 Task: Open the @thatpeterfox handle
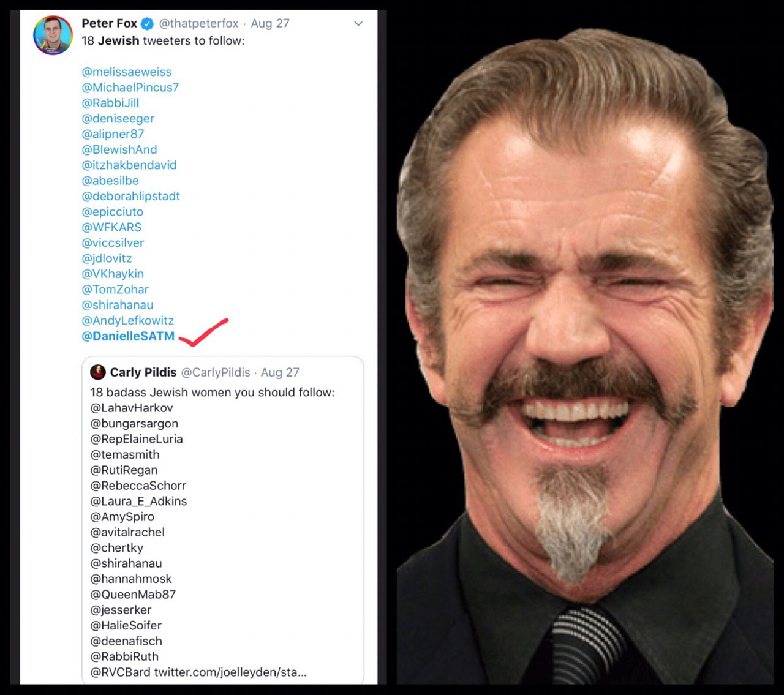tap(198, 23)
